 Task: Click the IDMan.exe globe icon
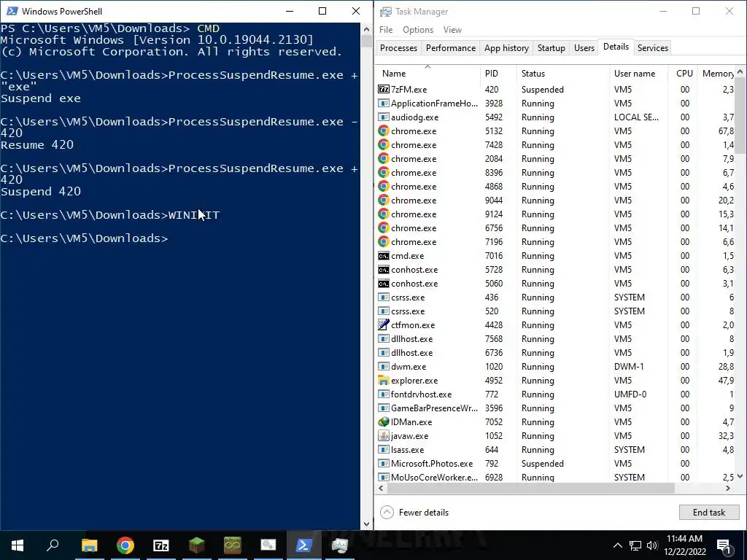point(384,421)
